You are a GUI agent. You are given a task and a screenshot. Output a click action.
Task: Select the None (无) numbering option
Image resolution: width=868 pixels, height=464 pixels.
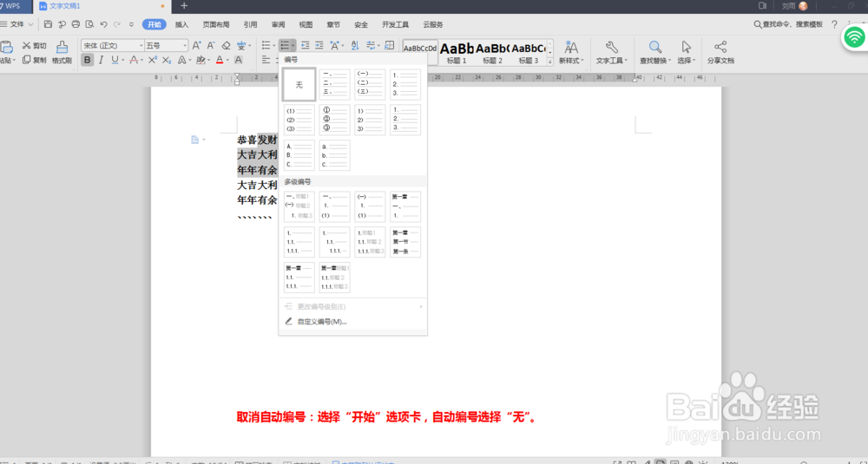pos(299,85)
